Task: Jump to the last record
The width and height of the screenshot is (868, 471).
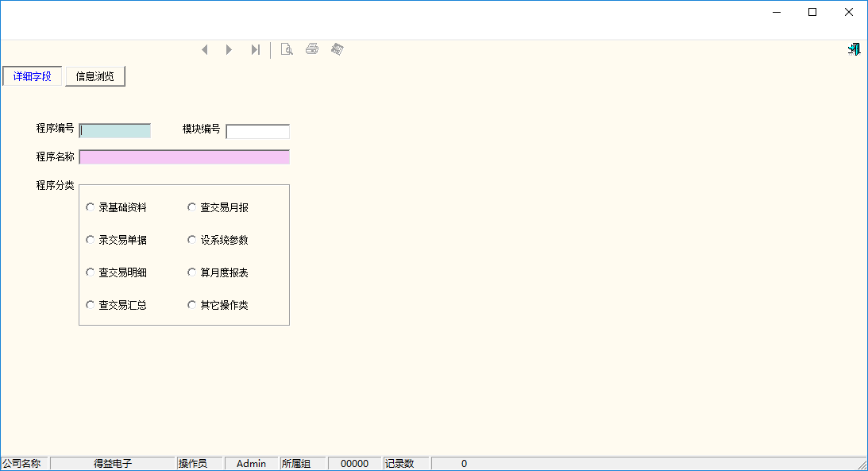Action: click(x=255, y=50)
